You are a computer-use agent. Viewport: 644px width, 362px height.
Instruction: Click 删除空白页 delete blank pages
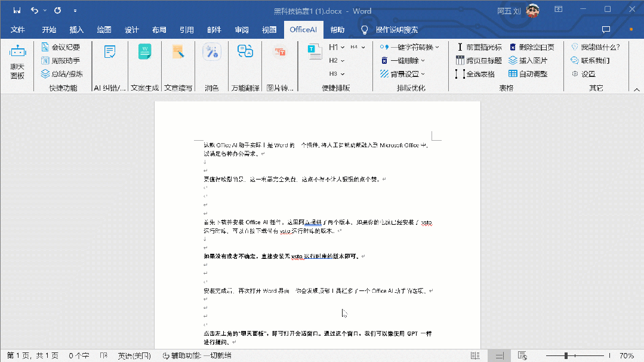coord(532,47)
